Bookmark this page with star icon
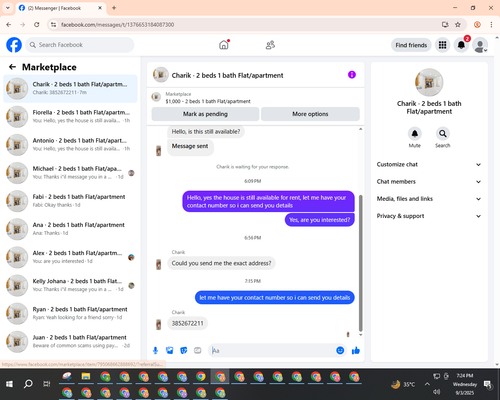This screenshot has height=400, width=500. pos(458,25)
